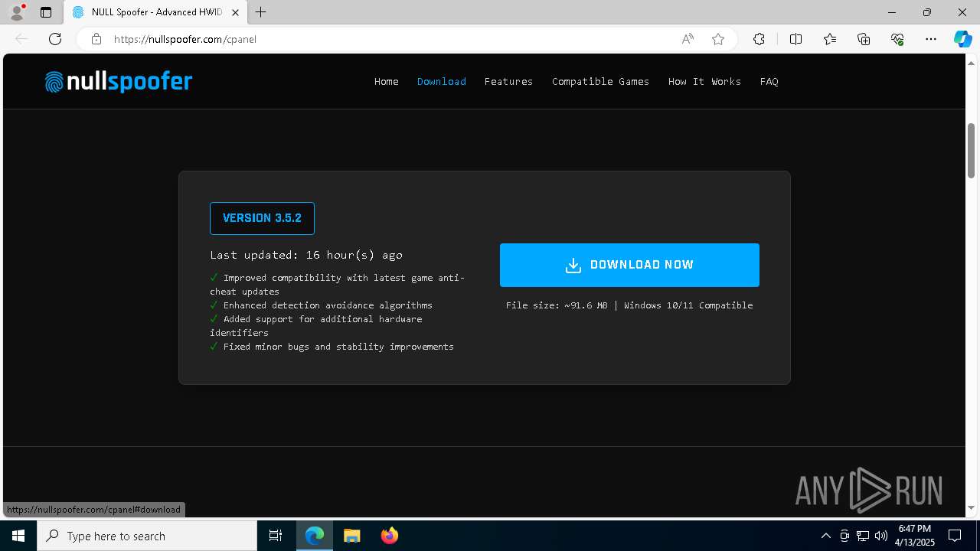Open volume control in tray
The width and height of the screenshot is (980, 551).
pos(880,536)
